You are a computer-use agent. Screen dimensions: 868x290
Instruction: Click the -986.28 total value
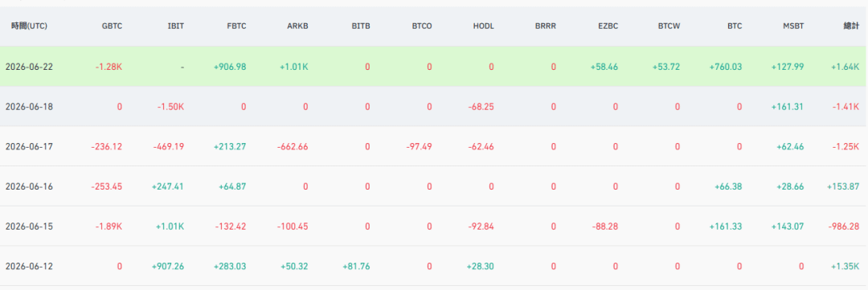click(x=844, y=227)
